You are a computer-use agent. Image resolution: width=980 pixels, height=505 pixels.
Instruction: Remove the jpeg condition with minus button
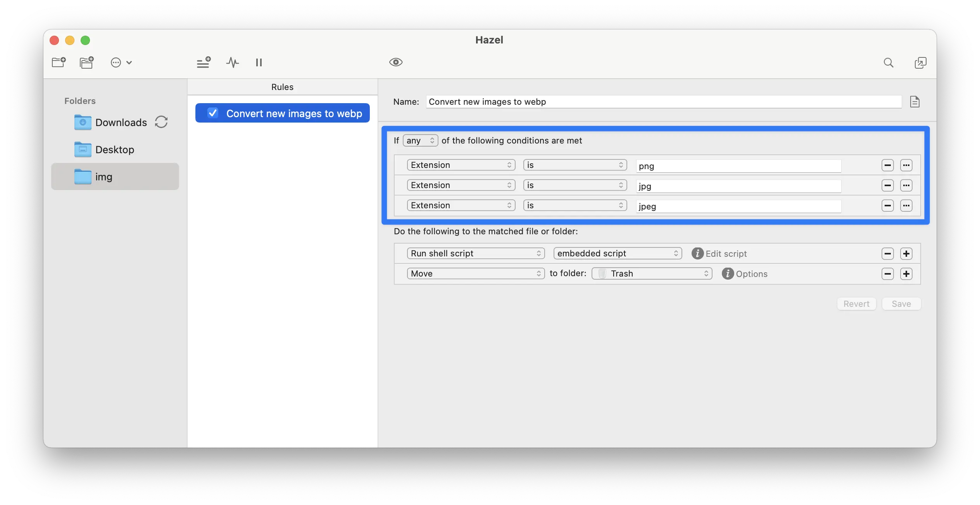pos(888,206)
